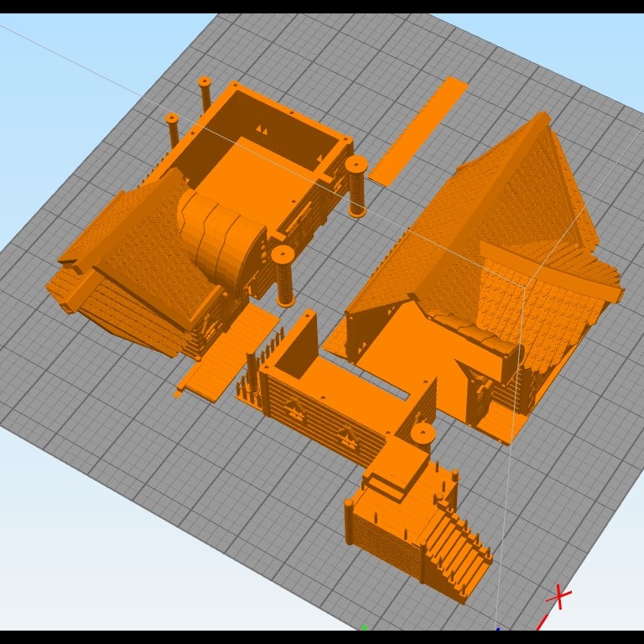The width and height of the screenshot is (644, 644).
Task: Select the textured column above plank walkway
Action: click(x=283, y=276)
